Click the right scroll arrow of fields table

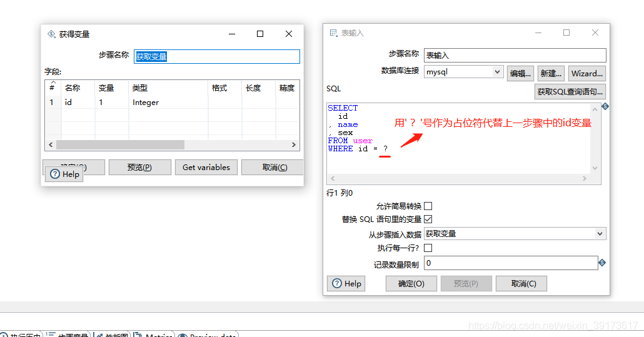(294, 145)
